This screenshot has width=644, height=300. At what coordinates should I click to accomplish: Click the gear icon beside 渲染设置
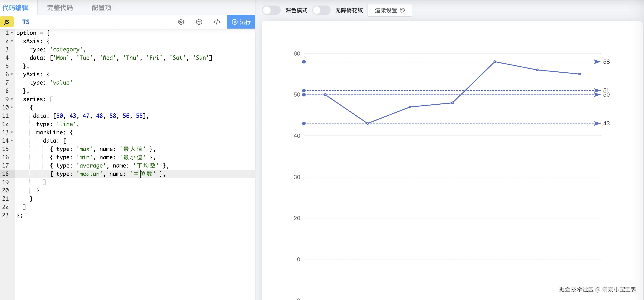click(x=402, y=10)
